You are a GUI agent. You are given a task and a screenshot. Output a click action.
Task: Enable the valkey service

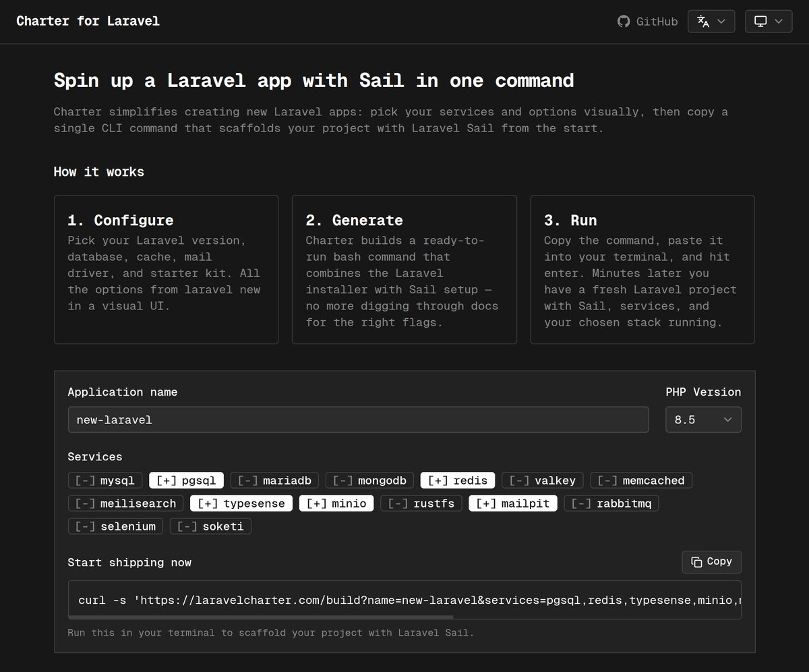(x=543, y=481)
